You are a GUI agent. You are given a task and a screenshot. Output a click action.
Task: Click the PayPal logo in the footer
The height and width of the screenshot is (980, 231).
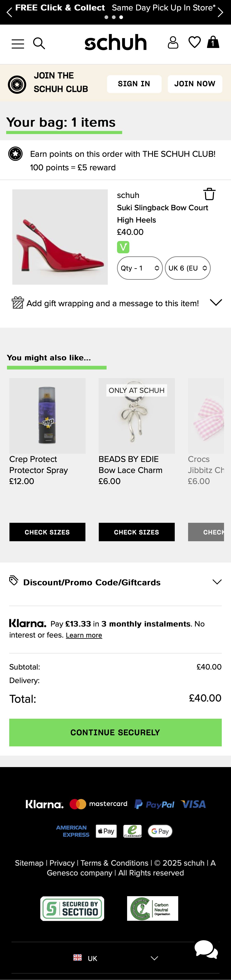[x=154, y=804]
